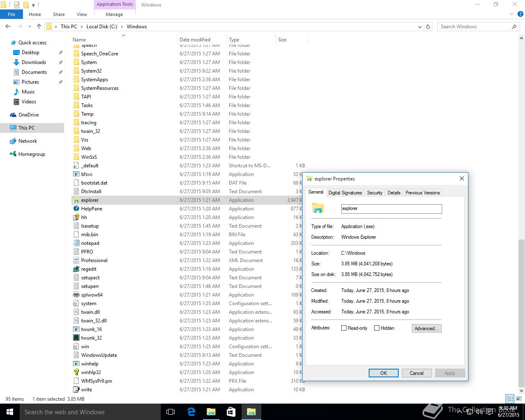Select the bfsvc application icon
525x420 pixels.
[76, 174]
